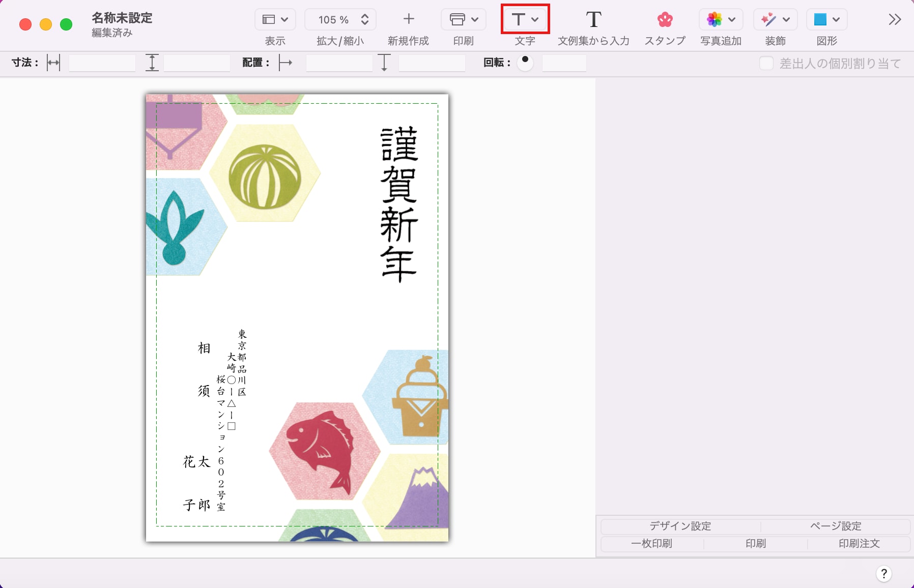The image size is (914, 588).
Task: Click the height arrows icon in dimensions
Action: pyautogui.click(x=152, y=63)
